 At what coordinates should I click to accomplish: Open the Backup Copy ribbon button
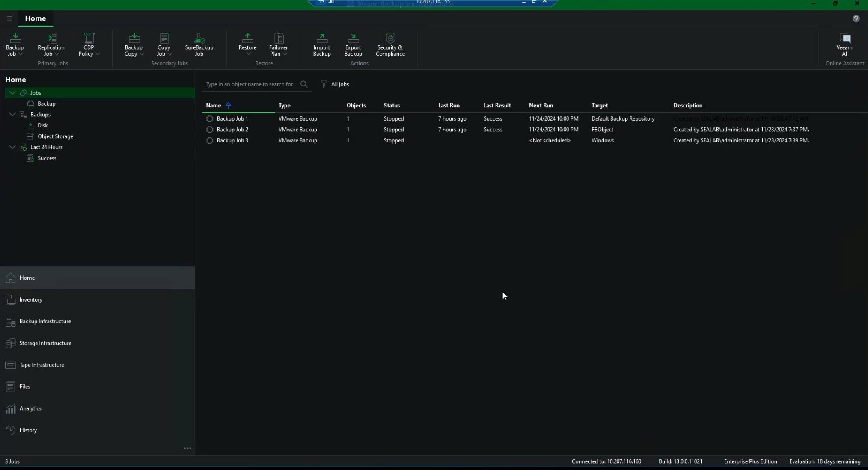134,44
